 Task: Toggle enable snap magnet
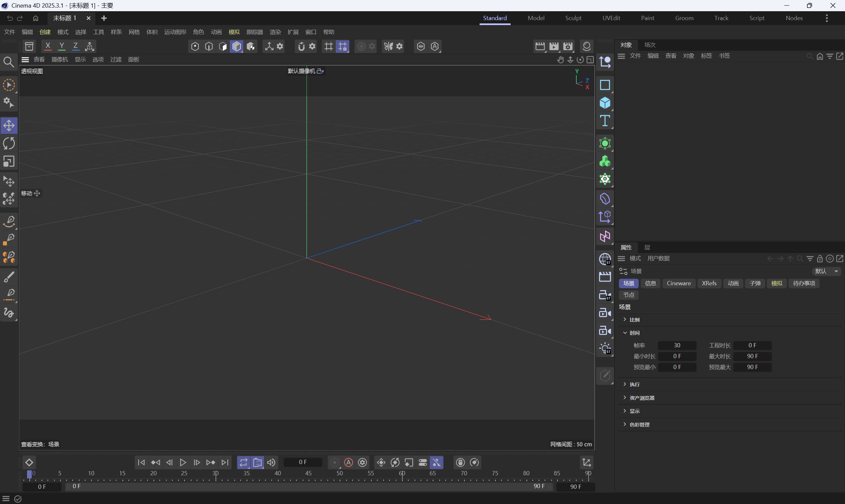tap(301, 46)
